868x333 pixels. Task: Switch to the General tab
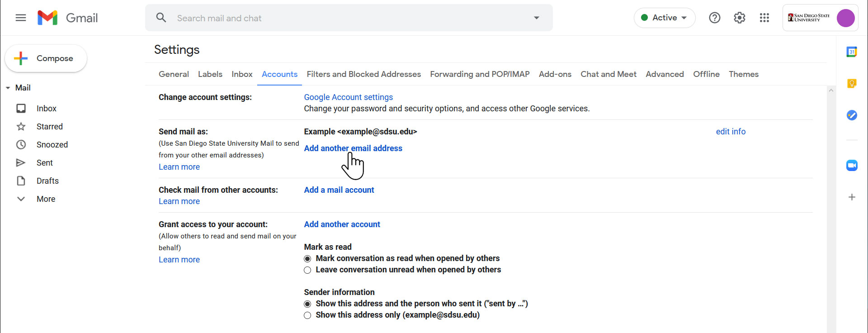(x=174, y=74)
